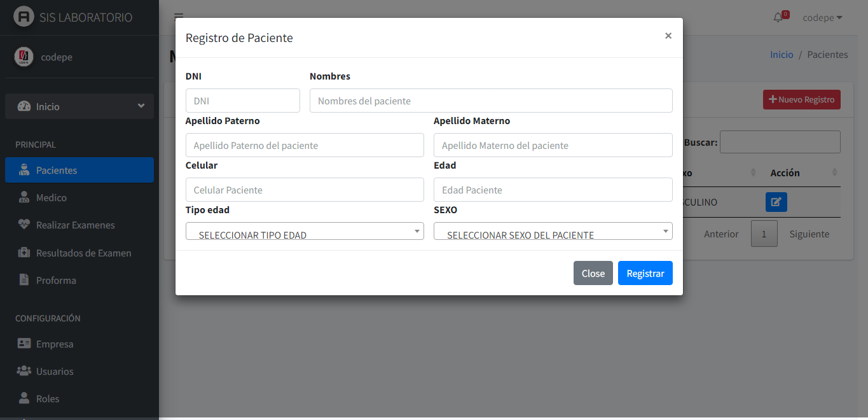Open the notifications bell icon

[778, 17]
